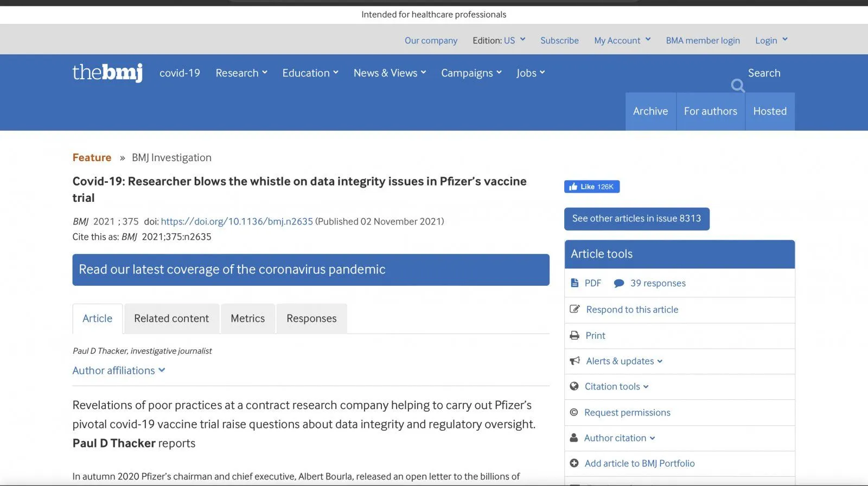Open the My Account dropdown
The image size is (868, 486).
tap(622, 41)
